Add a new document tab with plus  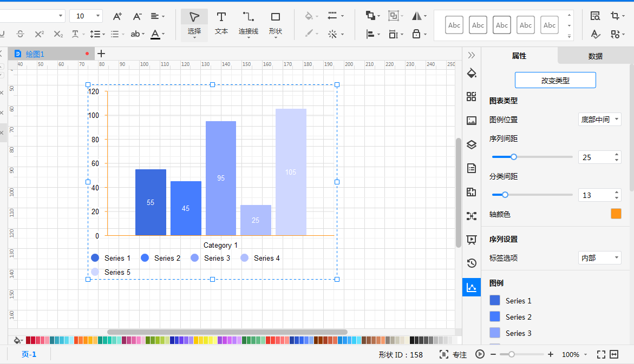101,54
